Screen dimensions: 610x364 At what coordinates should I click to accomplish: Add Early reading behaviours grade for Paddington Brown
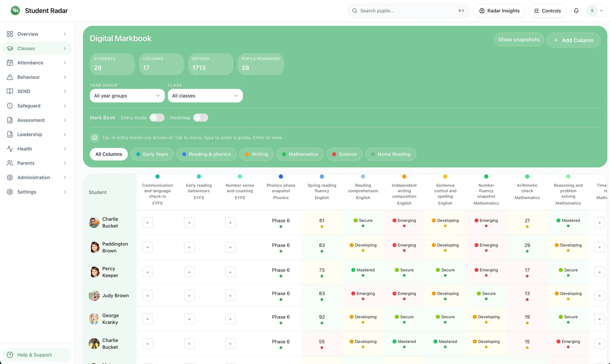point(189,247)
